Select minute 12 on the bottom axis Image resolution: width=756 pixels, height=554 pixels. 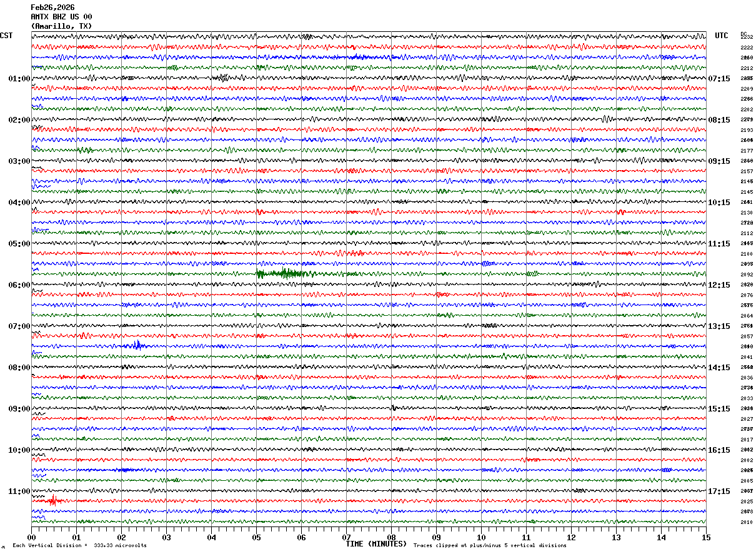point(571,537)
